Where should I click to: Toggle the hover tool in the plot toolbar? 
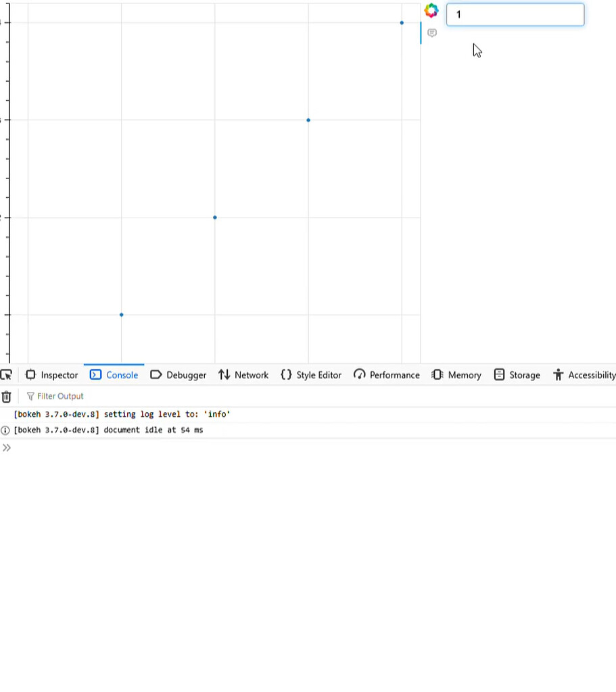tap(432, 33)
